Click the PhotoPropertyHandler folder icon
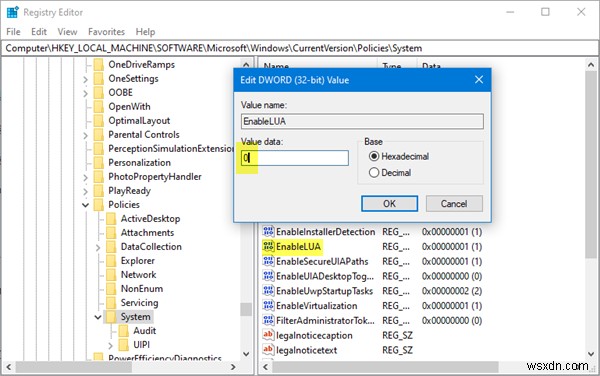Viewport: 600px width, 376px height. click(99, 176)
